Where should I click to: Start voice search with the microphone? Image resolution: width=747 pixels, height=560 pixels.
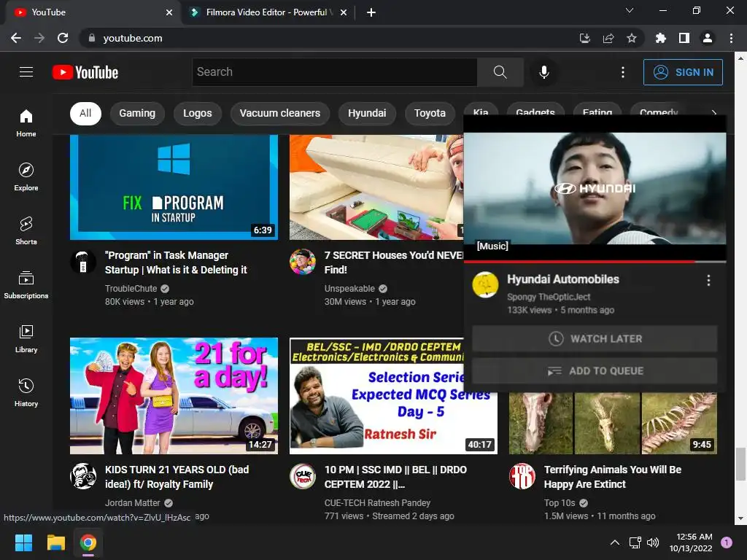pyautogui.click(x=543, y=72)
